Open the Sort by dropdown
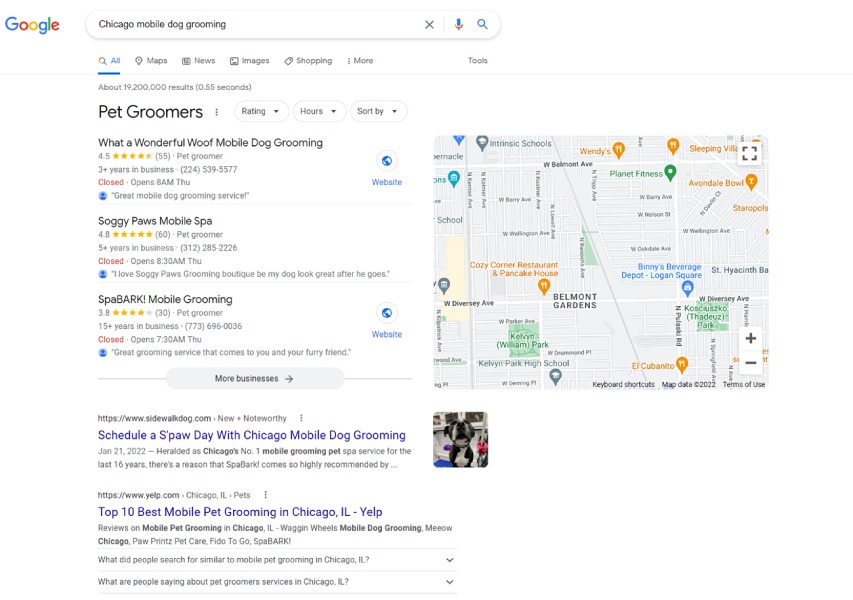The height and width of the screenshot is (600, 853). click(379, 112)
